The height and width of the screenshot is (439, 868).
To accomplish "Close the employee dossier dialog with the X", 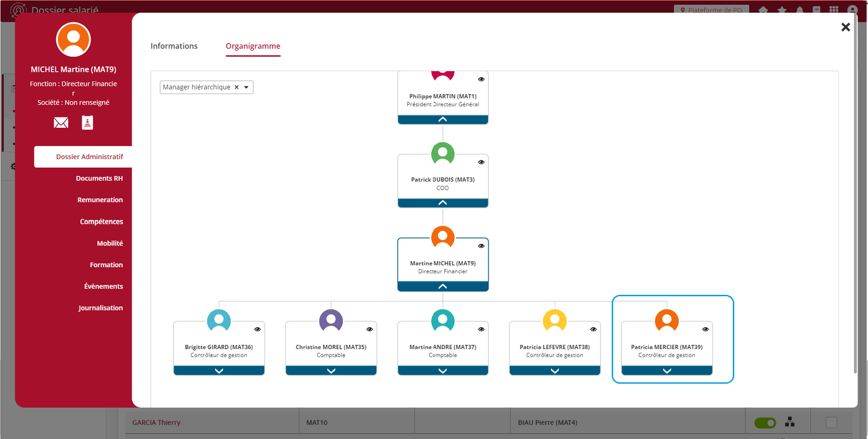I will [x=845, y=27].
